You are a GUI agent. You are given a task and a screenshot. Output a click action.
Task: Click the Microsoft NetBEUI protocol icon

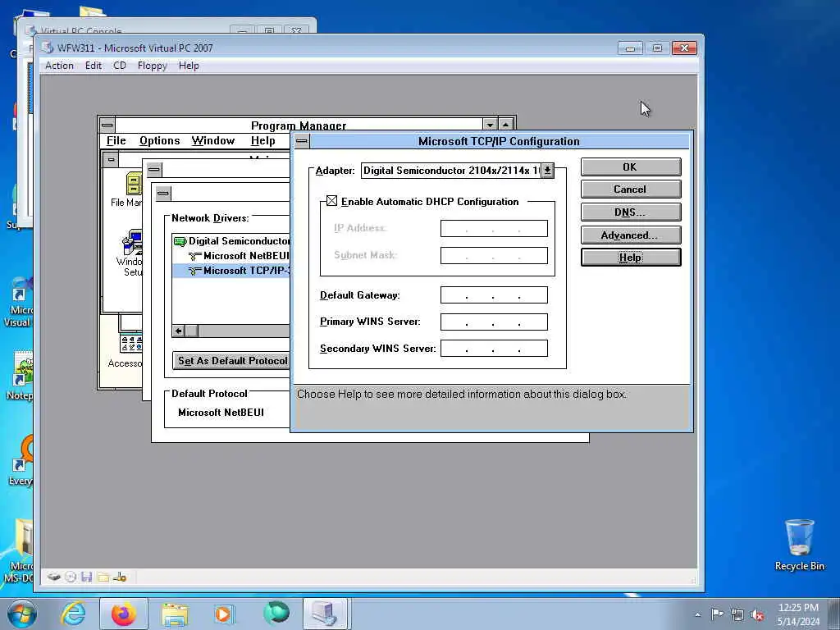tap(195, 256)
